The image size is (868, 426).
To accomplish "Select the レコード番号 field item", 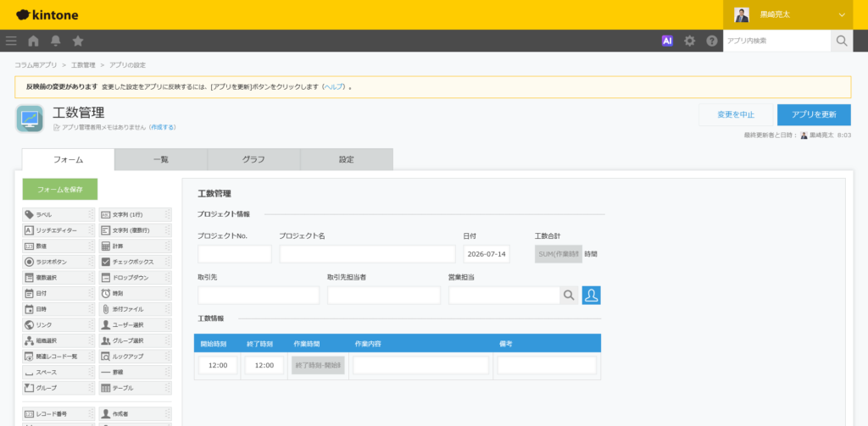I will [x=58, y=414].
